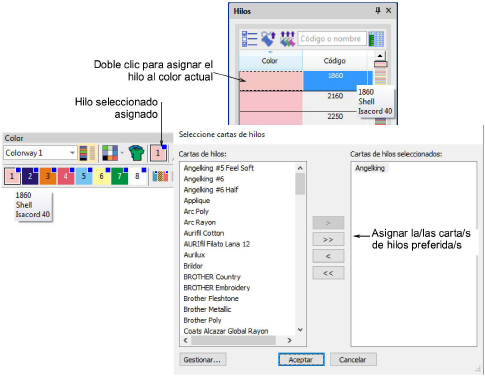485x388 pixels.
Task: Select palette color 1 pink
Action: coord(12,176)
